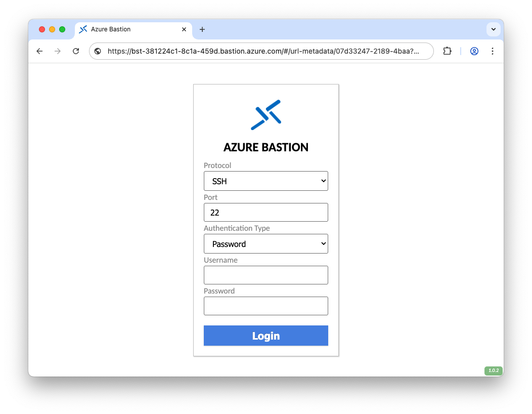Click the Protocol label
Viewport: 532px width, 414px height.
217,165
